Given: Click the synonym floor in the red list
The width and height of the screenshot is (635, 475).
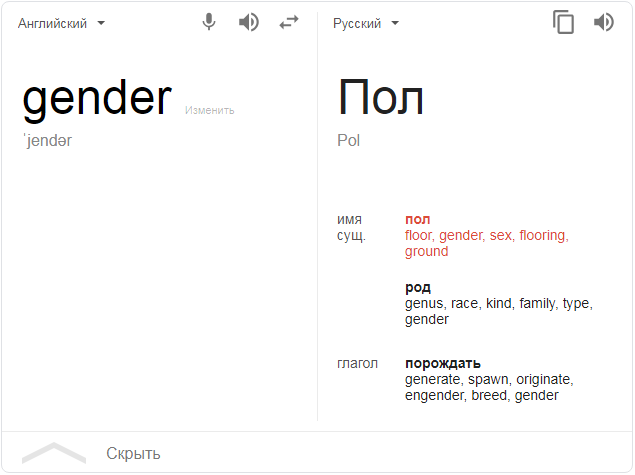Looking at the screenshot, I should coord(419,236).
